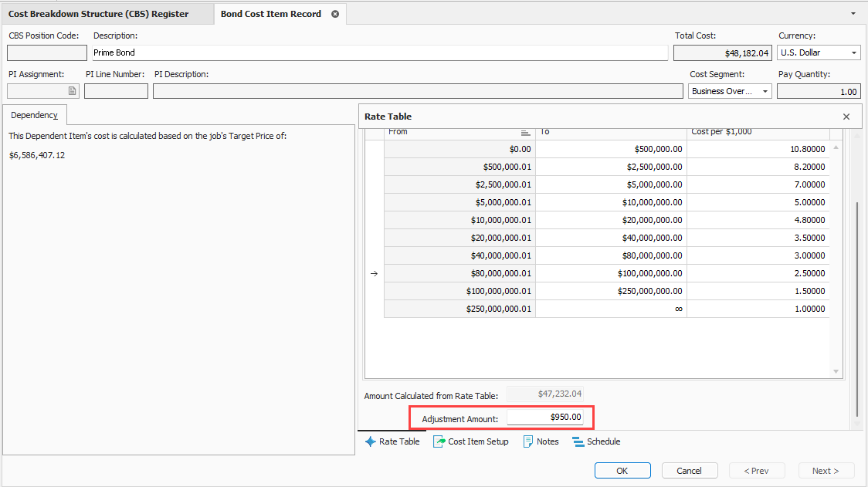The image size is (868, 487).
Task: Select the Dependency tab
Action: click(34, 115)
